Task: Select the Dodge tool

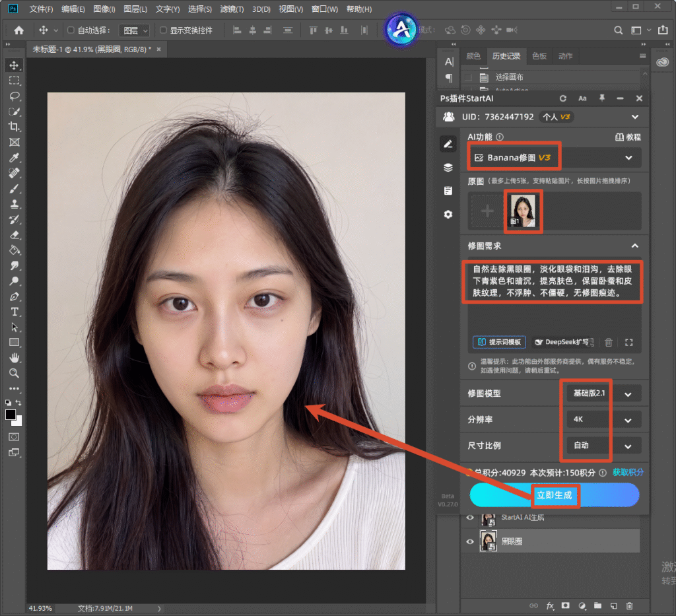Action: (x=15, y=281)
